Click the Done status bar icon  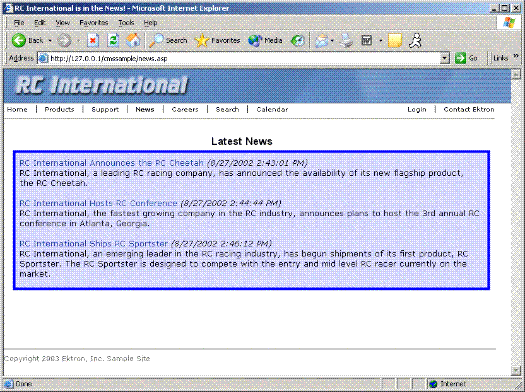tap(9, 384)
